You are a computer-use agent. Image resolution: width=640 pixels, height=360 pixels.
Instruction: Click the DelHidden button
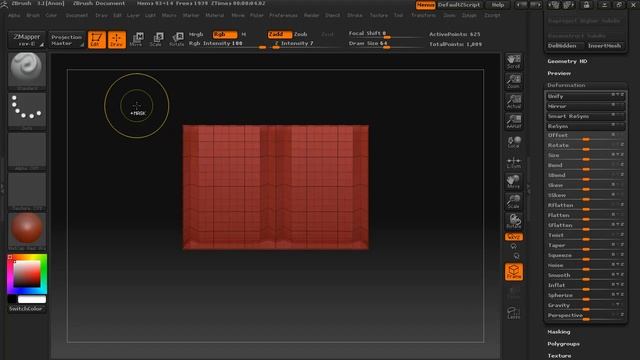click(562, 46)
